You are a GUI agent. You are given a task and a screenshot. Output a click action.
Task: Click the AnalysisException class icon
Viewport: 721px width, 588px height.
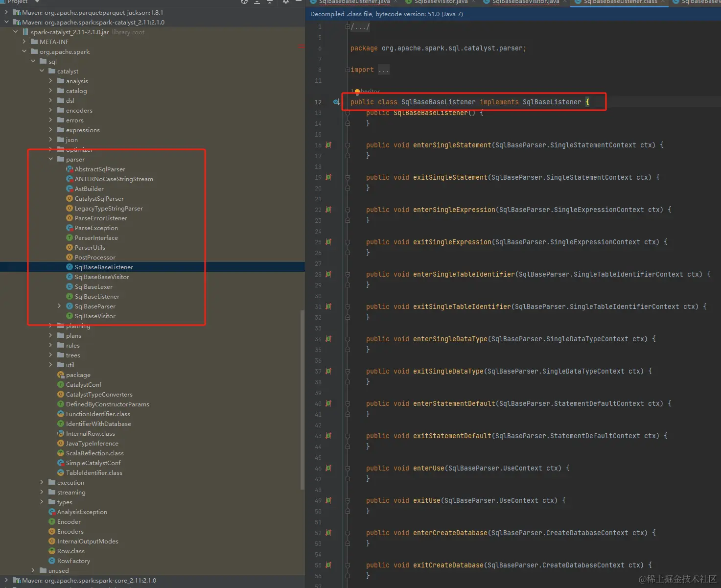click(x=52, y=512)
